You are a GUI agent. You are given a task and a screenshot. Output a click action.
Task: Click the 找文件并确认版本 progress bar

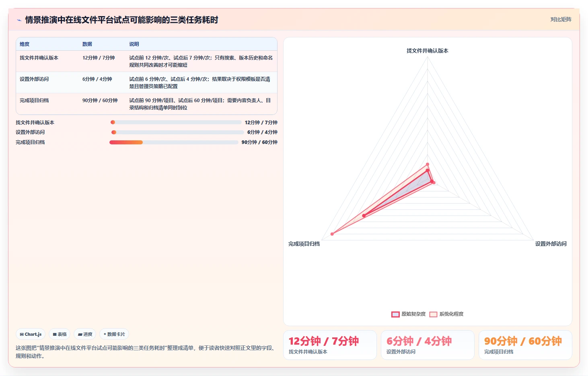(x=176, y=122)
